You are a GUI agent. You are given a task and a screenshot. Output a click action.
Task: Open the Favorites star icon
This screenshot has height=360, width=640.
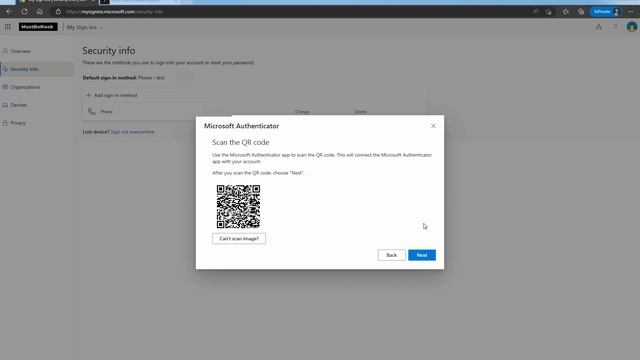click(565, 12)
